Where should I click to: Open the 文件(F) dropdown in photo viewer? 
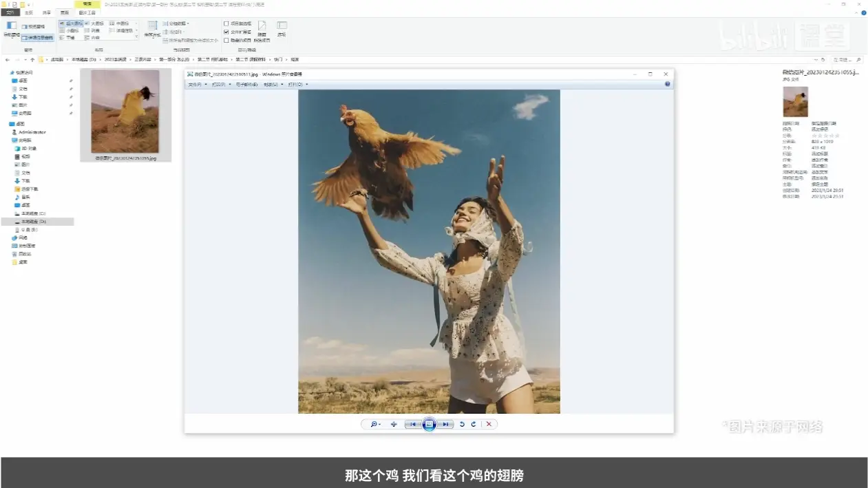tap(196, 85)
